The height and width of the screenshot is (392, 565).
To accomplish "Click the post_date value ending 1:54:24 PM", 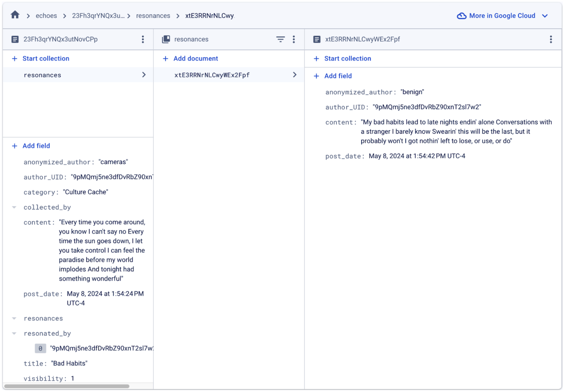I will point(105,298).
